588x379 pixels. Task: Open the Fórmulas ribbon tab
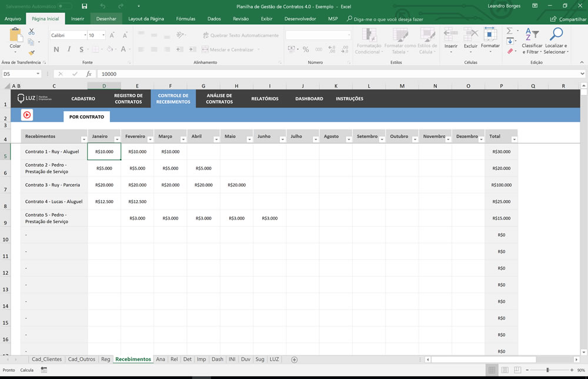(x=186, y=19)
